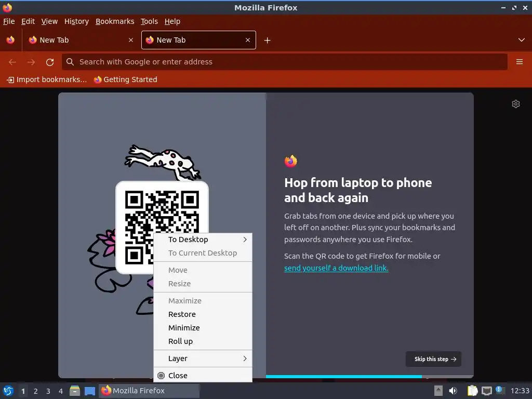Open the Bookmarks menu

click(115, 21)
